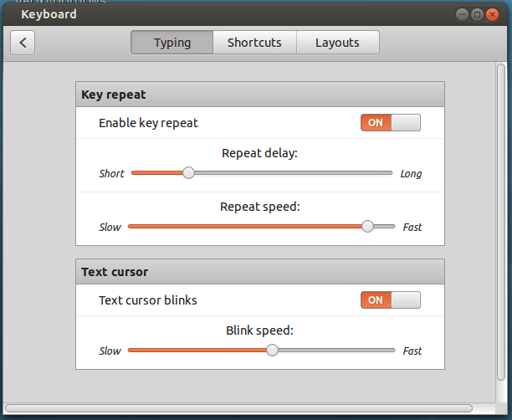Viewport: 512px width, 420px height.
Task: Click the Text cursor blinks label
Action: 148,300
